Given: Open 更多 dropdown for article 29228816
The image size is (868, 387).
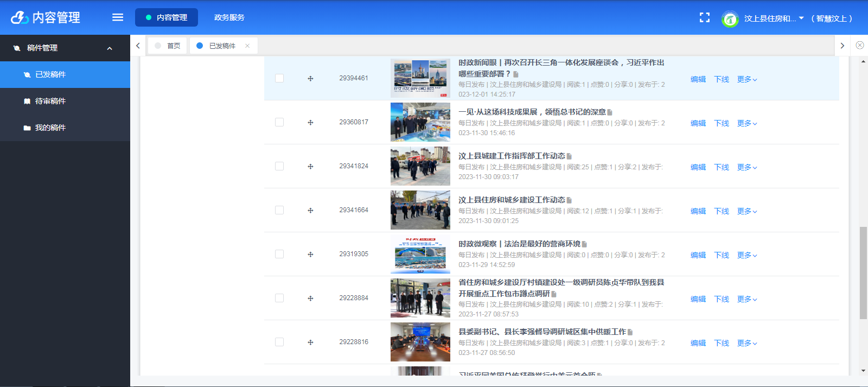Looking at the screenshot, I should [747, 343].
